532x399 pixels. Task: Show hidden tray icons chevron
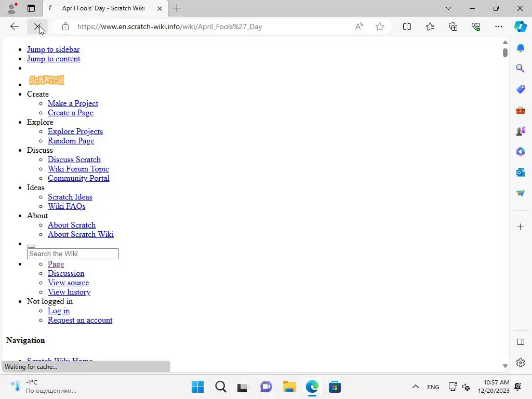click(415, 387)
